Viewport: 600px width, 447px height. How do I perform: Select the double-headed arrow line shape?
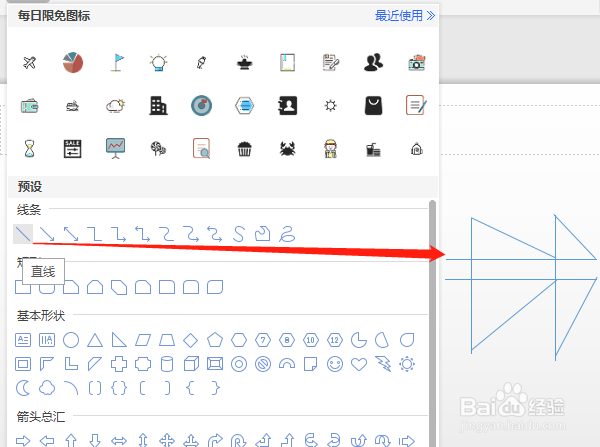[x=71, y=234]
